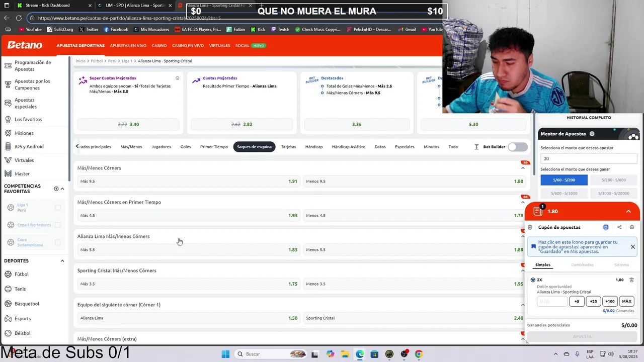This screenshot has width=644, height=362.
Task: Open bet slip settings gear
Action: (x=632, y=227)
